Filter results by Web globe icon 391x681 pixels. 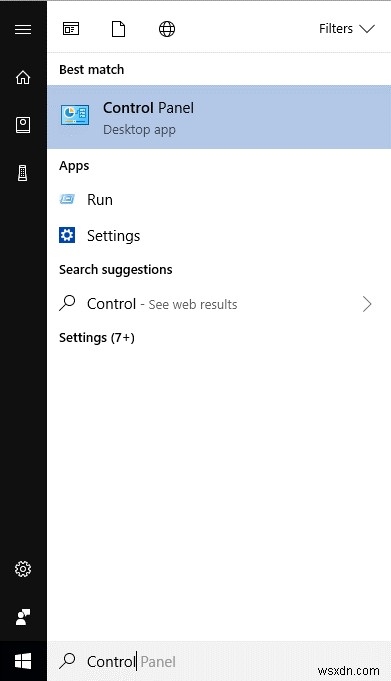tap(167, 29)
